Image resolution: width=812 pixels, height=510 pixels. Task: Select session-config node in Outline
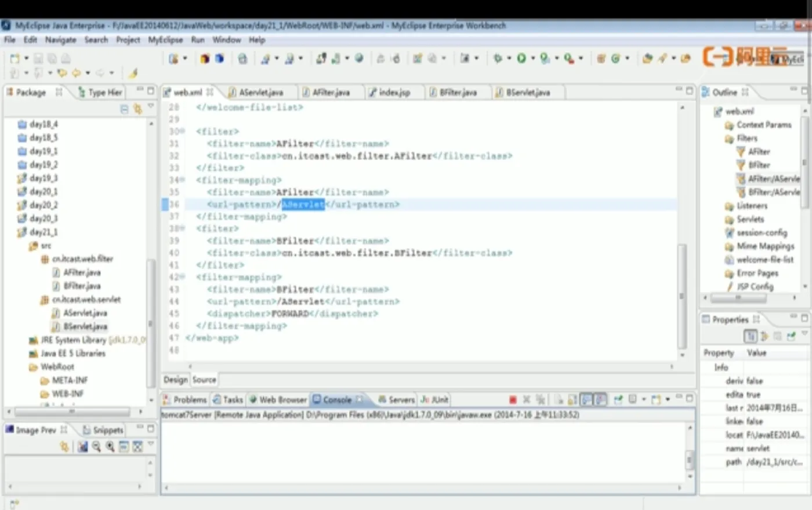point(756,233)
